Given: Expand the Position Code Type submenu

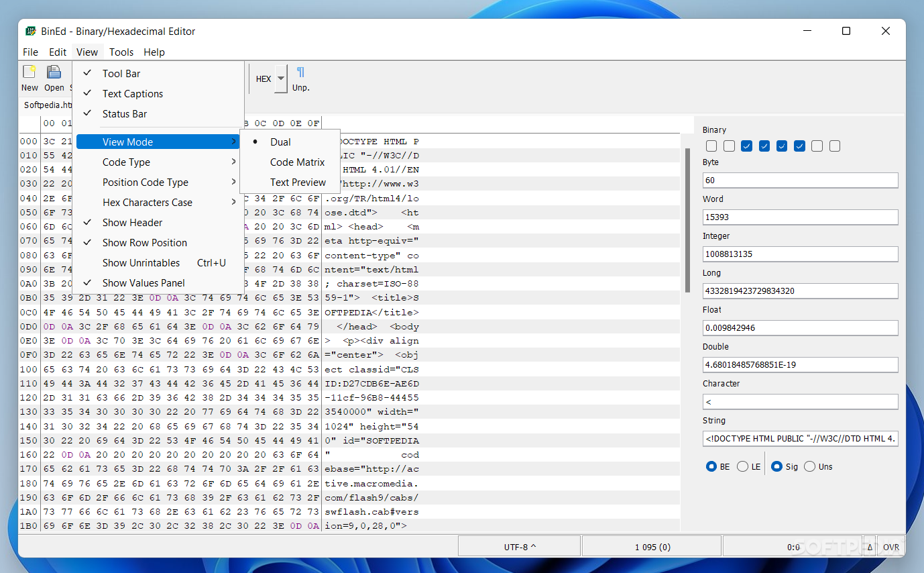Looking at the screenshot, I should point(158,183).
